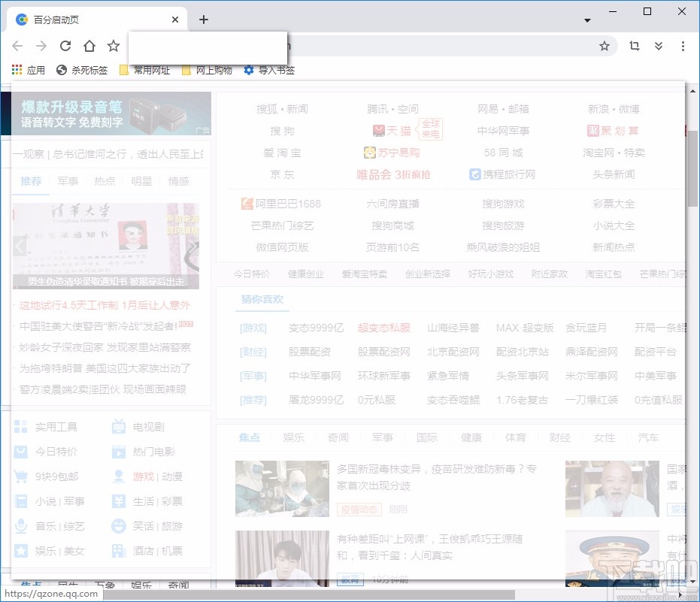The height and width of the screenshot is (602, 700).
Task: Open 搜狐·新闻 link
Action: pos(282,109)
